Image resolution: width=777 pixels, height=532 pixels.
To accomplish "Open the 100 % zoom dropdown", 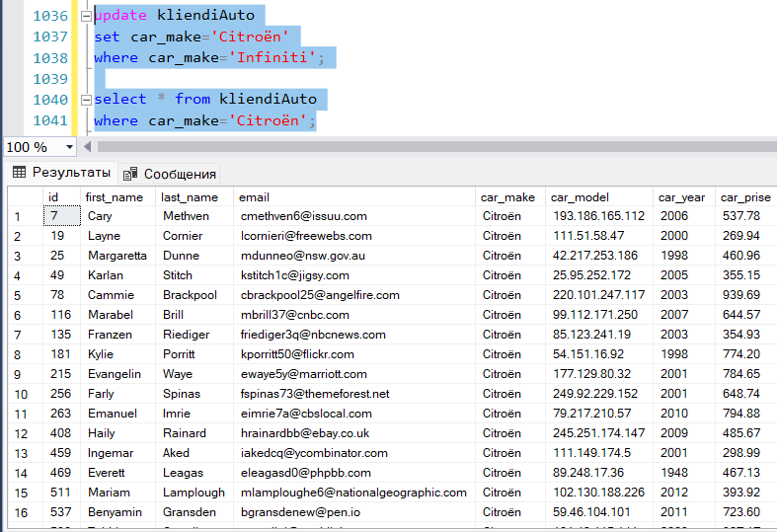I will 69,147.
